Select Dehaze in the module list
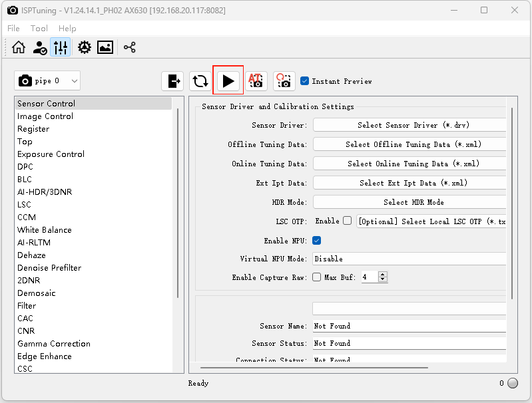The image size is (532, 403). coord(93,255)
